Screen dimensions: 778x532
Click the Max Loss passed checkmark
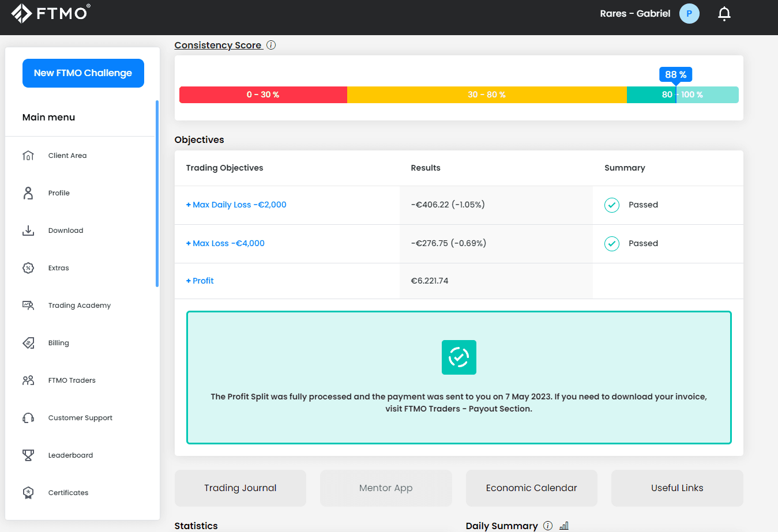point(612,244)
